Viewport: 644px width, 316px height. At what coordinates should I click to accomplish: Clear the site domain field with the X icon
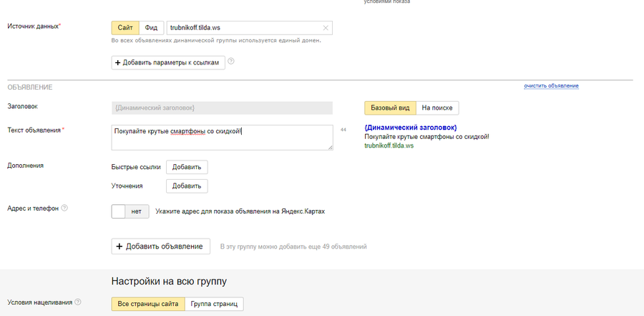(x=326, y=28)
